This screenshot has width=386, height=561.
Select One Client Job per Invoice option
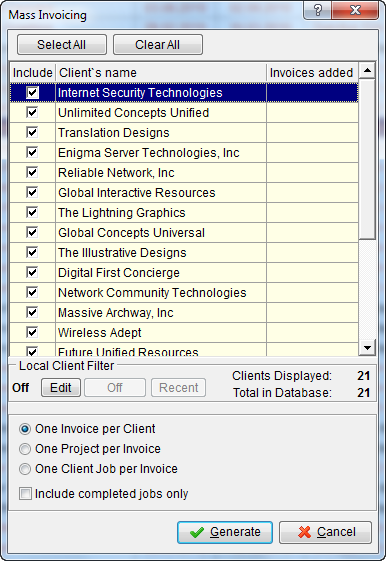(x=98, y=469)
